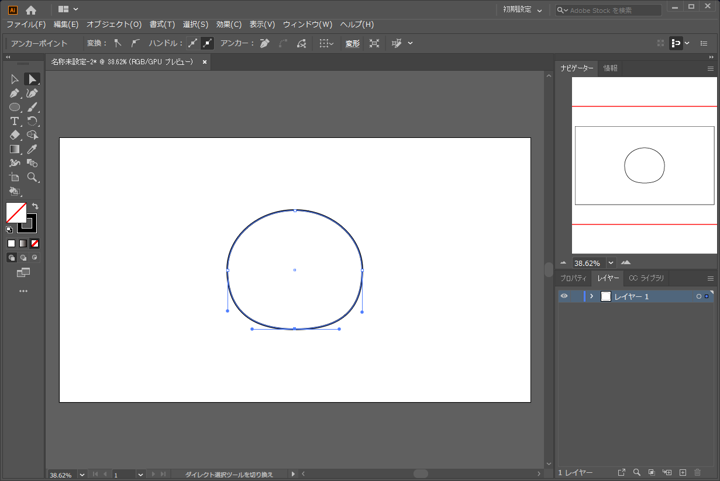Image resolution: width=720 pixels, height=481 pixels.
Task: Switch to the プロパティ tab
Action: pyautogui.click(x=574, y=278)
